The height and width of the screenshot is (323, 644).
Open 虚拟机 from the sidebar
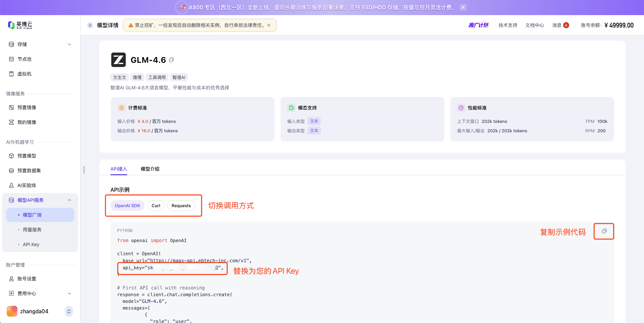[x=24, y=74]
